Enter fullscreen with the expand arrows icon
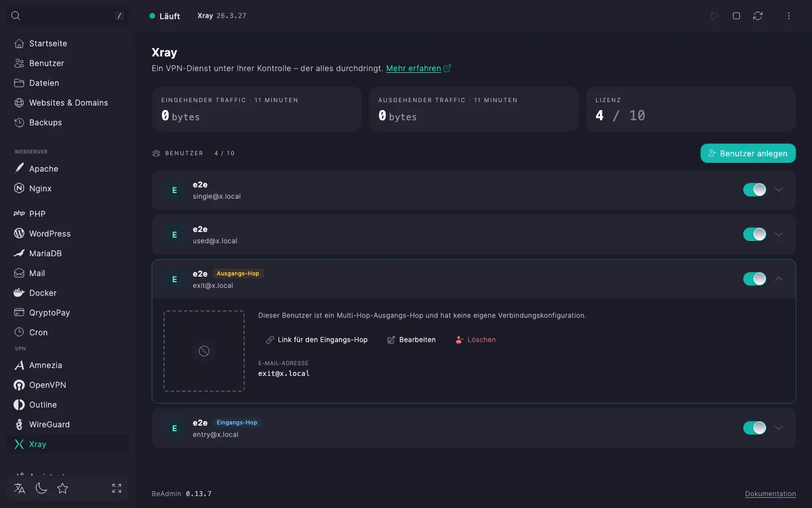This screenshot has width=812, height=508. pos(117,488)
